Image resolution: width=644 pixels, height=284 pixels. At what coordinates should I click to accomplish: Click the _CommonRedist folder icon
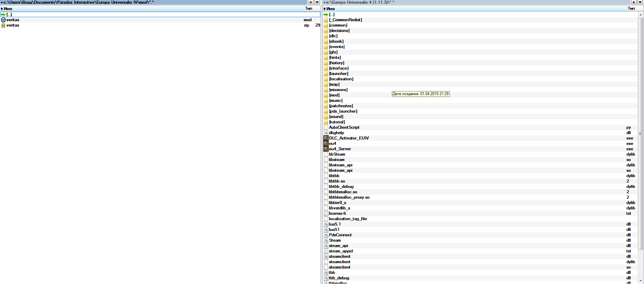click(x=326, y=20)
